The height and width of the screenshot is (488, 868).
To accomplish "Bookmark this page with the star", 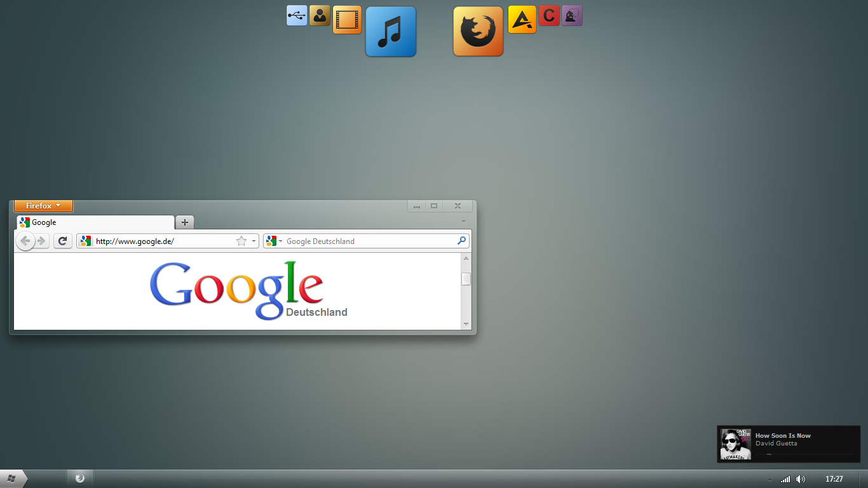I will pos(241,241).
